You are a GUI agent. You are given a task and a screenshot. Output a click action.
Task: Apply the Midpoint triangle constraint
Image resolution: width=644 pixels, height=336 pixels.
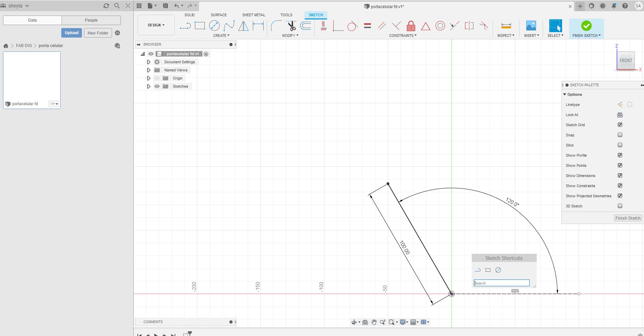426,26
